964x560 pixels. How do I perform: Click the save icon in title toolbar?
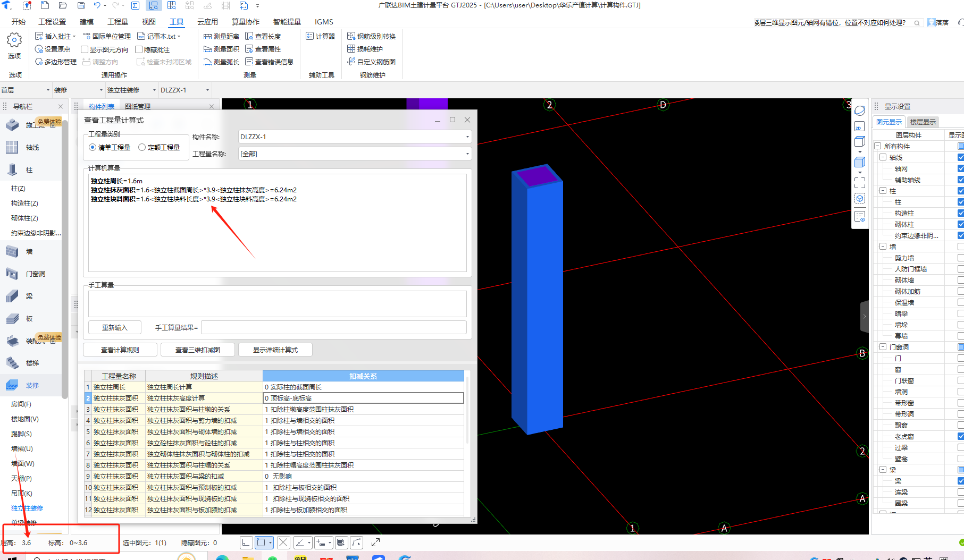click(x=81, y=5)
